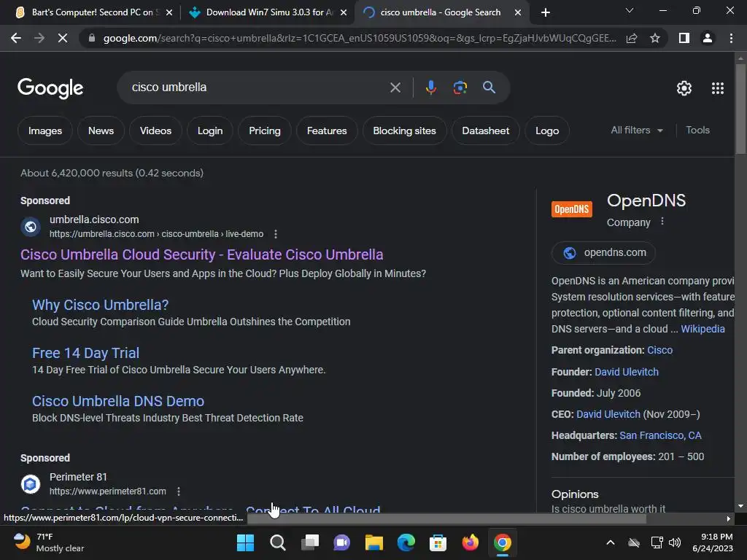Viewport: 747px width, 560px height.
Task: Open a new browser tab
Action: [546, 12]
